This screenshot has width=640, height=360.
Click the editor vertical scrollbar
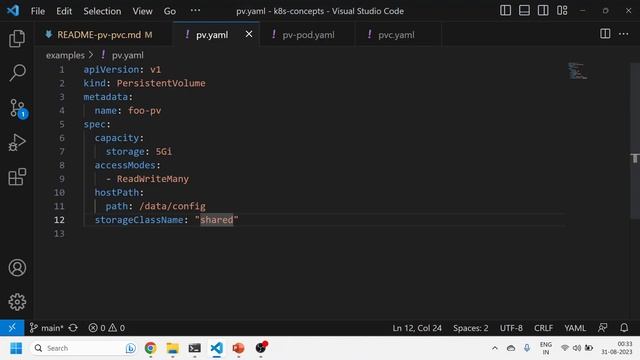click(x=635, y=141)
